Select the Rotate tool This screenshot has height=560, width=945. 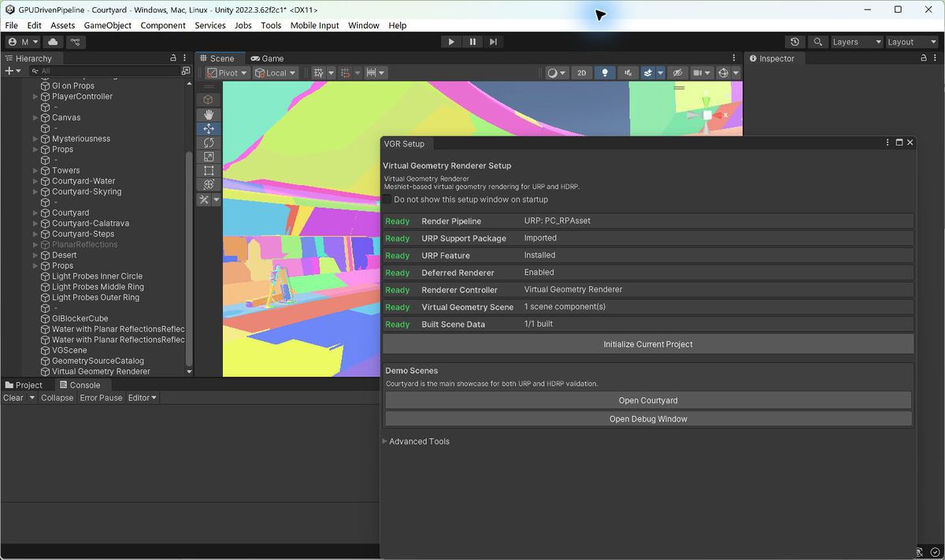coord(209,143)
